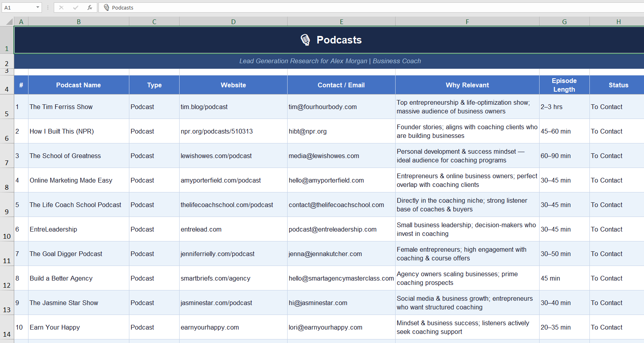Image resolution: width=644 pixels, height=343 pixels.
Task: Click the entrelead.com website cell
Action: point(233,229)
